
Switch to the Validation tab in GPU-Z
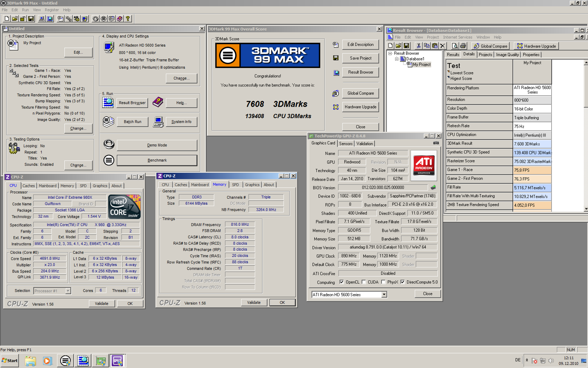coord(365,144)
